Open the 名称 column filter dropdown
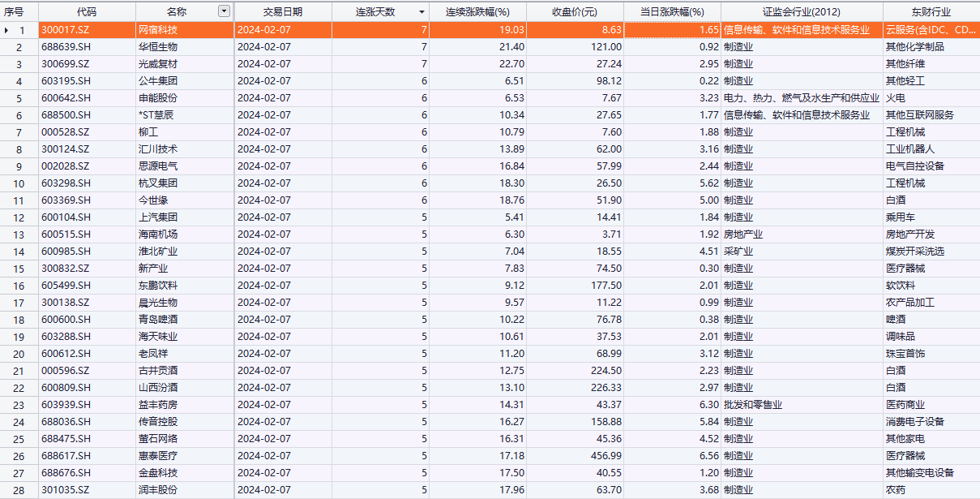Image resolution: width=980 pixels, height=499 pixels. (224, 12)
